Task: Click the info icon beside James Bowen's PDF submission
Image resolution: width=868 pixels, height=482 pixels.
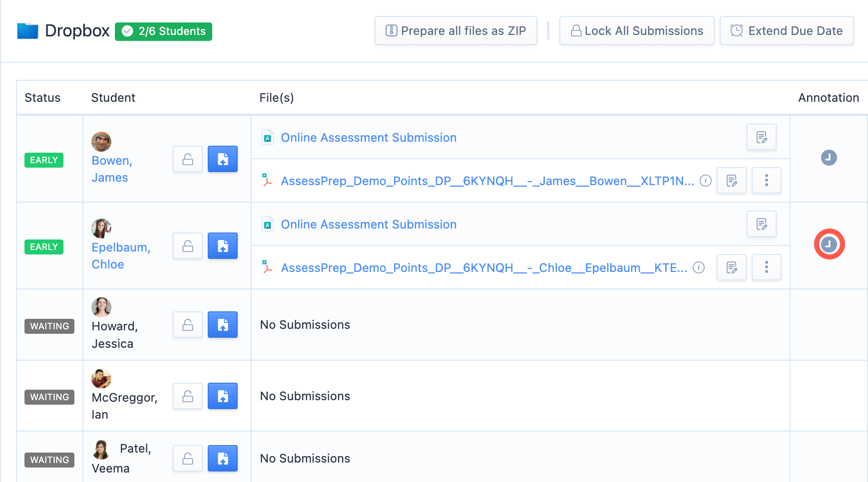Action: click(705, 181)
